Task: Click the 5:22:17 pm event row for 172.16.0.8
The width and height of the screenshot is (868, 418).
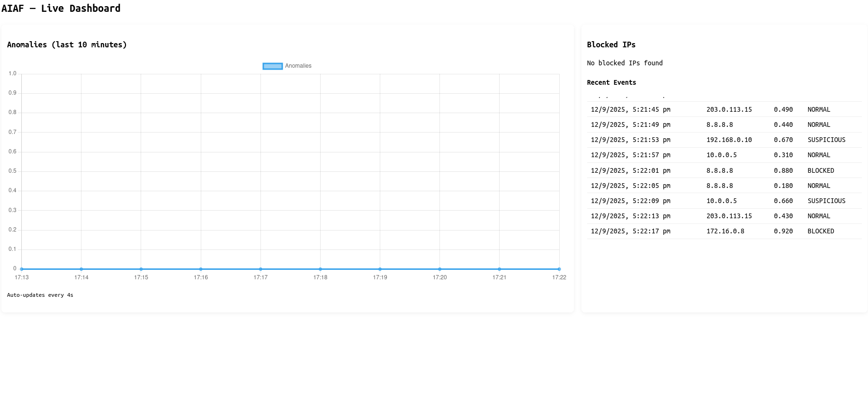Action: pos(724,231)
